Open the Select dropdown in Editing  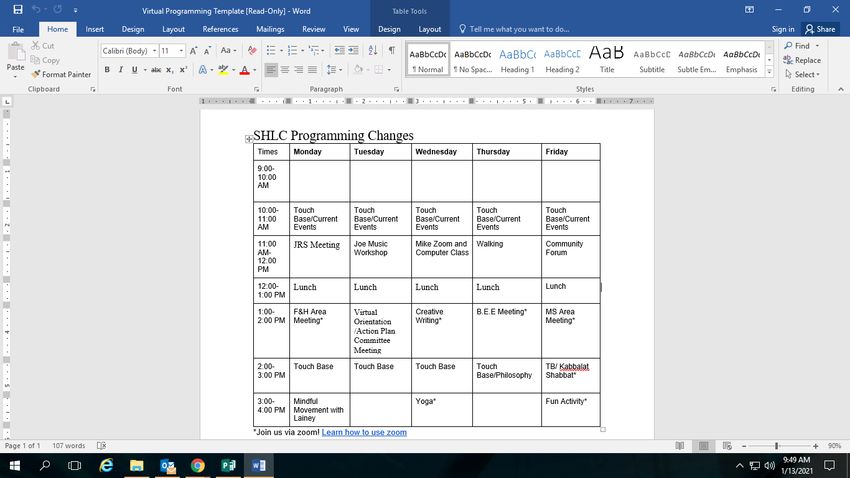802,74
